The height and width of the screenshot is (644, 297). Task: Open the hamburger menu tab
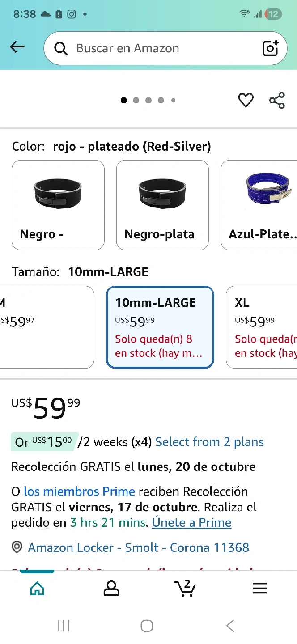click(259, 588)
